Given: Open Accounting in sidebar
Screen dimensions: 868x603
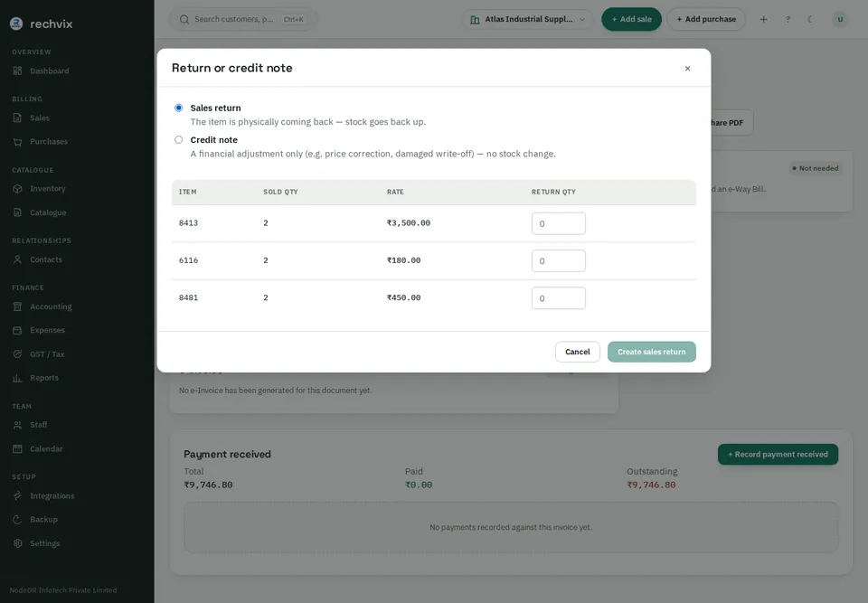Looking at the screenshot, I should click(51, 306).
